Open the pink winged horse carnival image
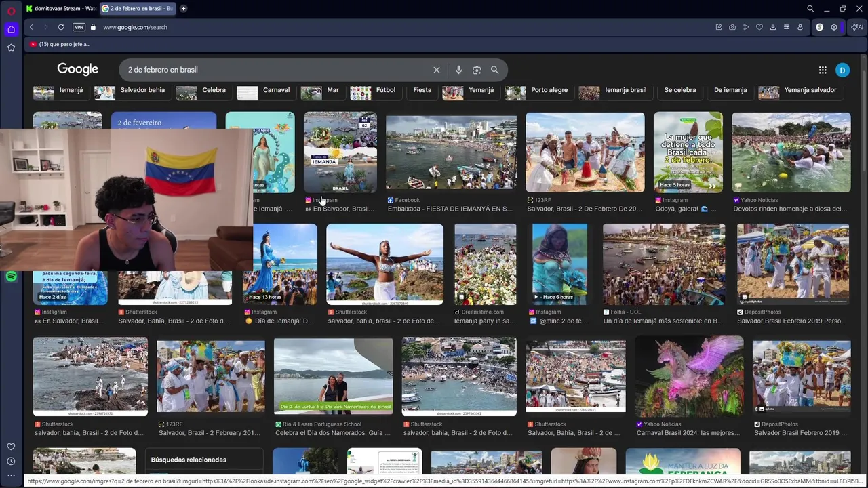Viewport: 868px width, 488px height. [x=689, y=376]
